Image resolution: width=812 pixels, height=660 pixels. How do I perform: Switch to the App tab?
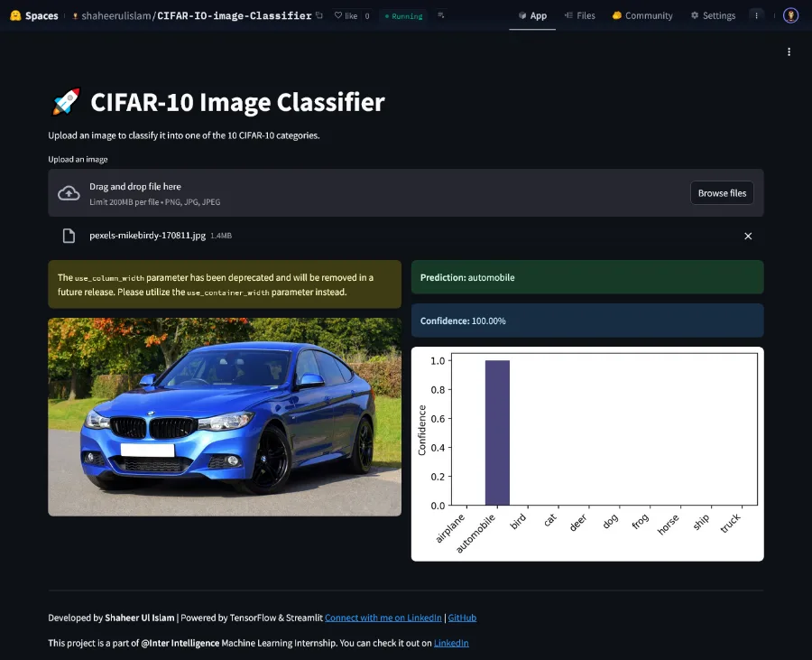pos(532,15)
